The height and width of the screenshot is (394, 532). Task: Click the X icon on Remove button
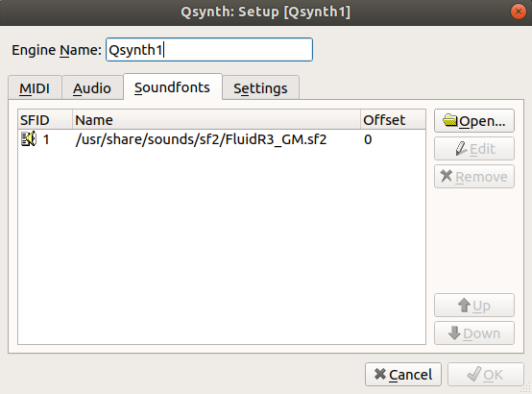click(447, 176)
